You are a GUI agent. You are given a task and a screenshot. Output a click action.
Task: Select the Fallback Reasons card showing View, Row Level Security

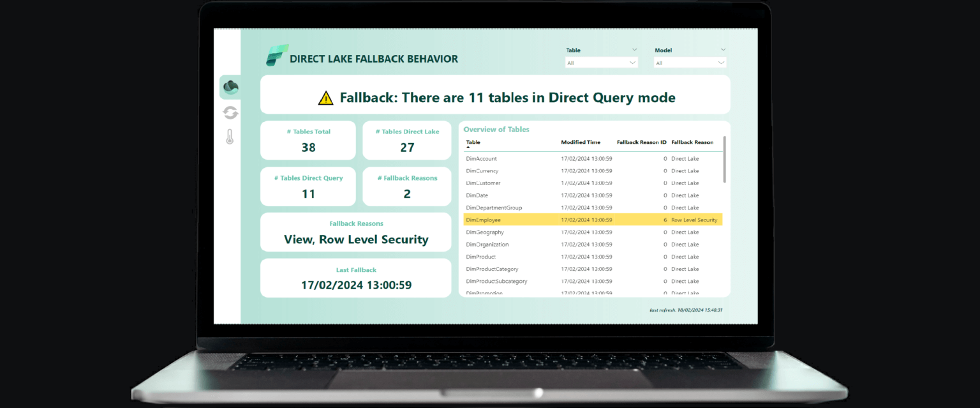click(356, 232)
